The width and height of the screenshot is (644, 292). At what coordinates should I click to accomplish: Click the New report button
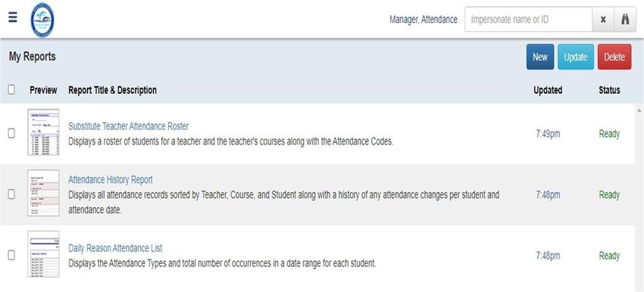540,57
